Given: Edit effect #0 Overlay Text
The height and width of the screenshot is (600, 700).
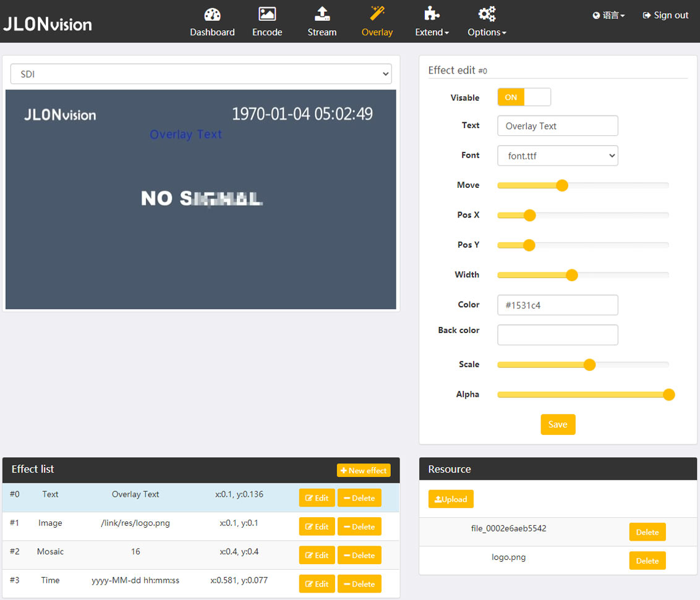Looking at the screenshot, I should [317, 498].
